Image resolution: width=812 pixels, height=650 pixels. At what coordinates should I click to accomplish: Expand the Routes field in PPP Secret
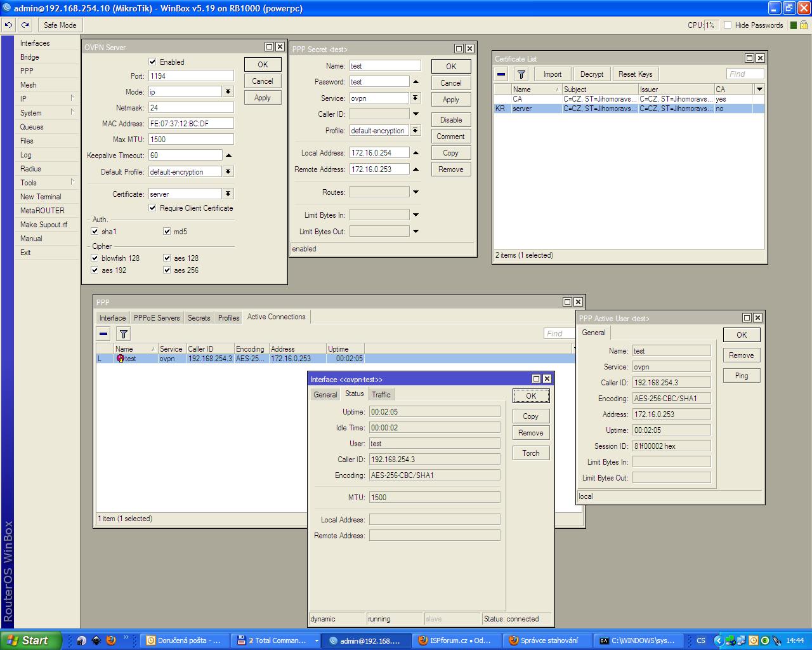(x=416, y=192)
